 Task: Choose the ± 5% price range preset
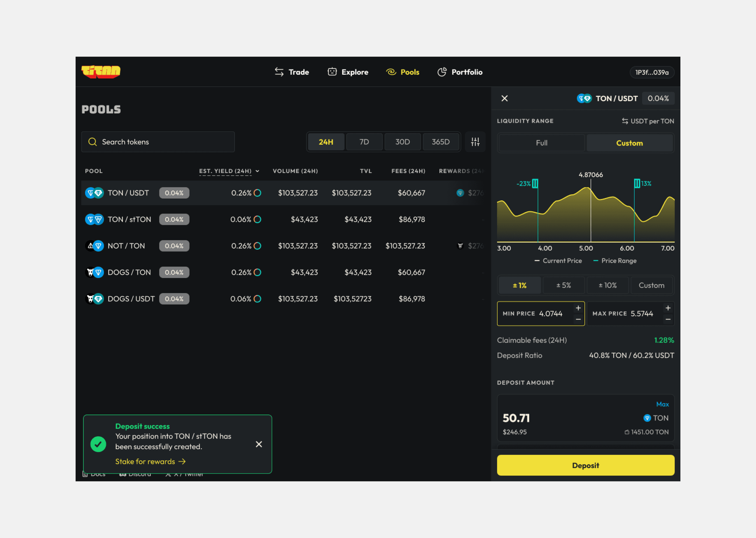pyautogui.click(x=564, y=285)
